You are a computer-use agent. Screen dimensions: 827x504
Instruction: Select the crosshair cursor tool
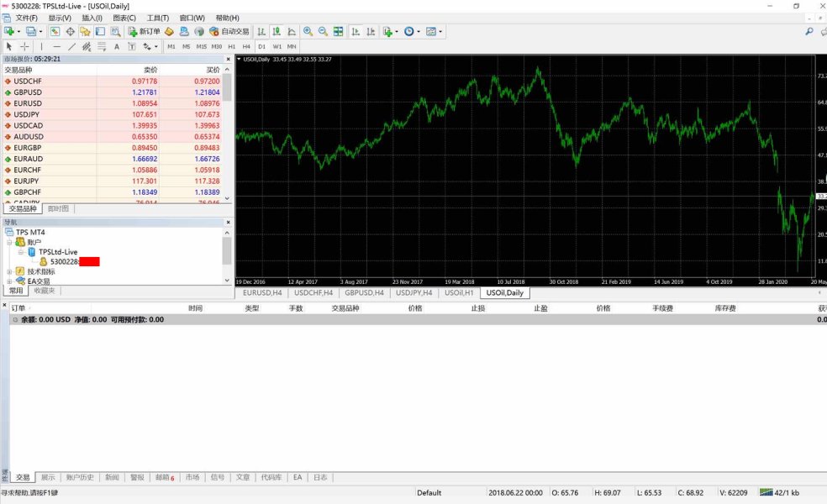24,46
